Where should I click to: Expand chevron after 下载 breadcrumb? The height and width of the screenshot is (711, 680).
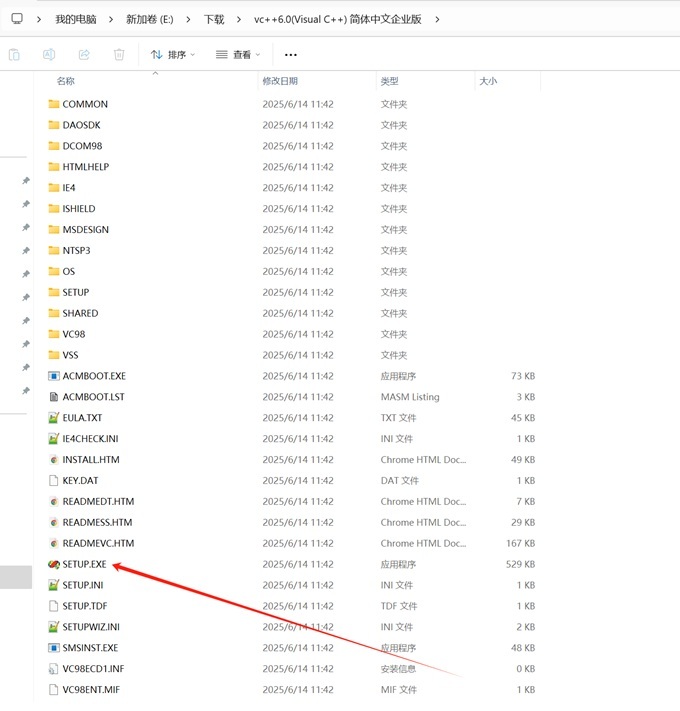(238, 19)
